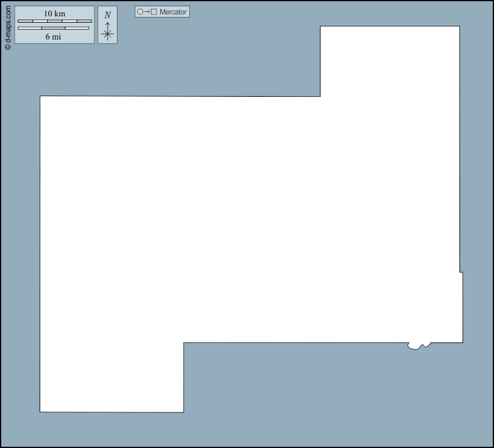Click the Mercator projection label

173,12
